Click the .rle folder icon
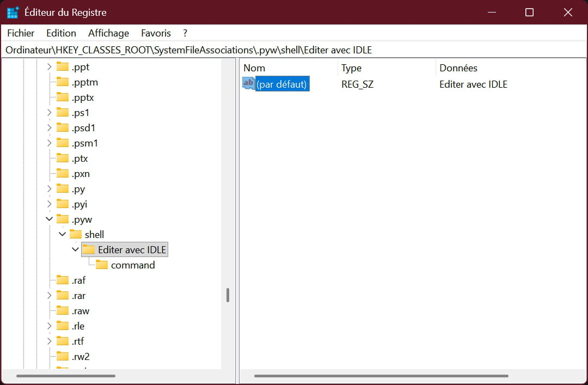Viewport: 588px width, 385px height. point(63,326)
